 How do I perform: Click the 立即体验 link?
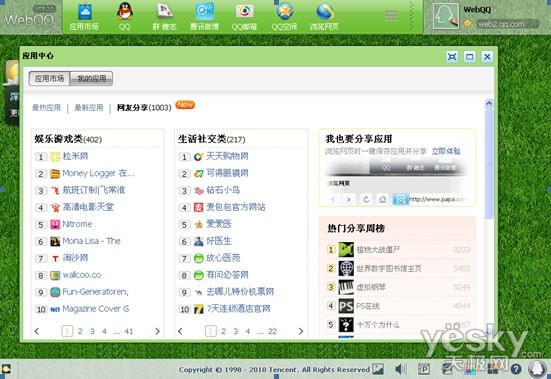tap(446, 151)
